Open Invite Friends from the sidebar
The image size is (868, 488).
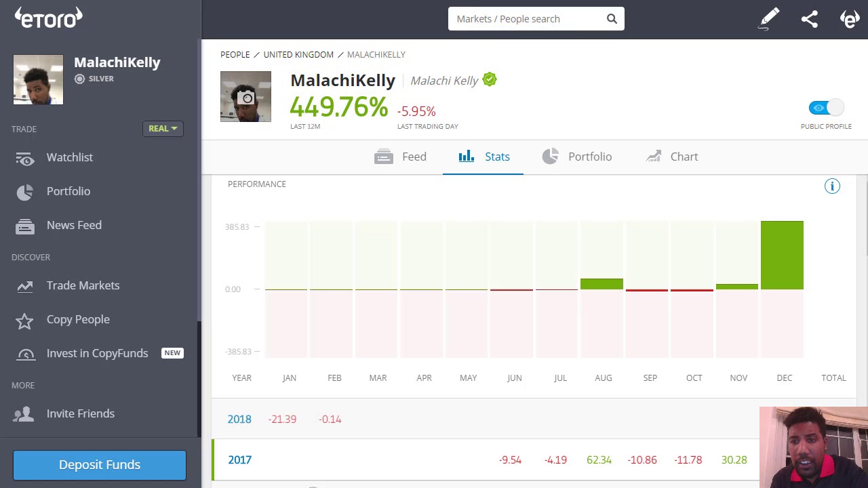tap(80, 413)
